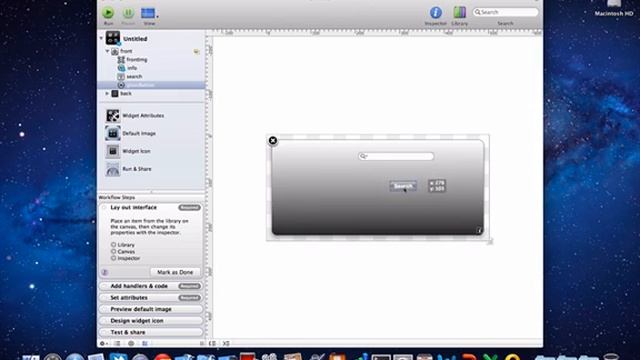Click the bottom bar icon left of the split-view icon
640x360 pixels.
(202, 344)
